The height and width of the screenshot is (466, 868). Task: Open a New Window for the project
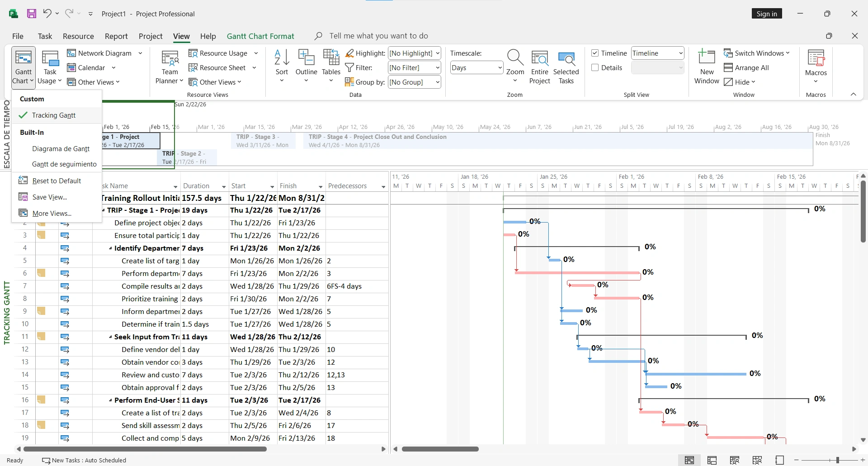coord(706,66)
